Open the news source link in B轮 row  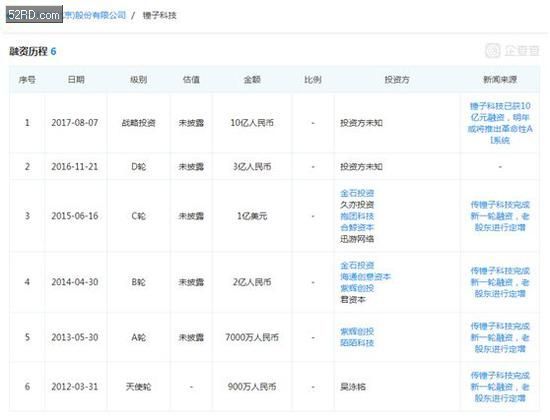coord(500,282)
